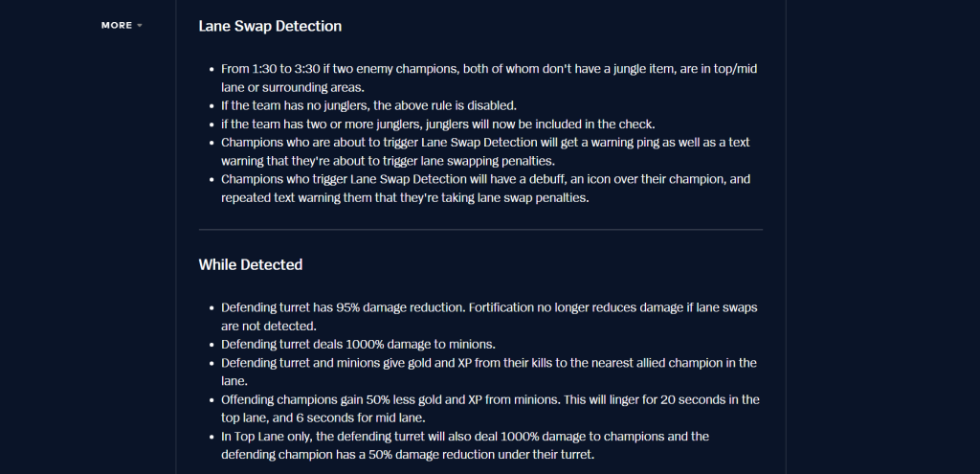Open the MORE navigation menu

(x=122, y=26)
